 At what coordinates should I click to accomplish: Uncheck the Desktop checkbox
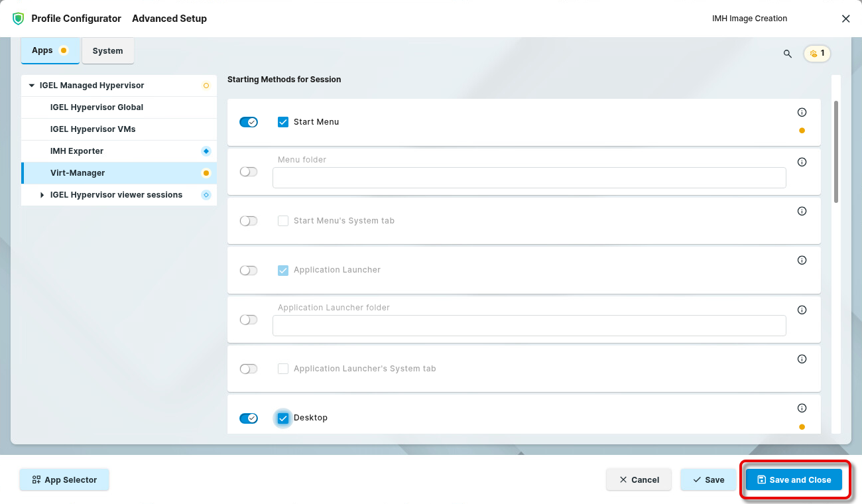(283, 418)
